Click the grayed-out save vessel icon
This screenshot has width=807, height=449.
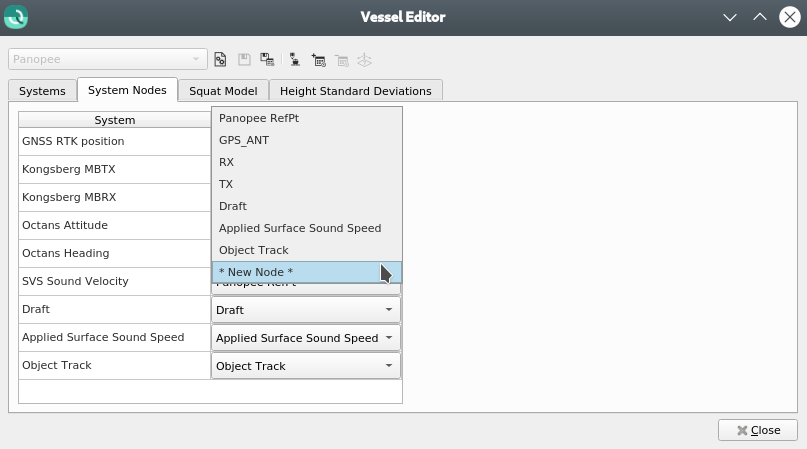[244, 60]
